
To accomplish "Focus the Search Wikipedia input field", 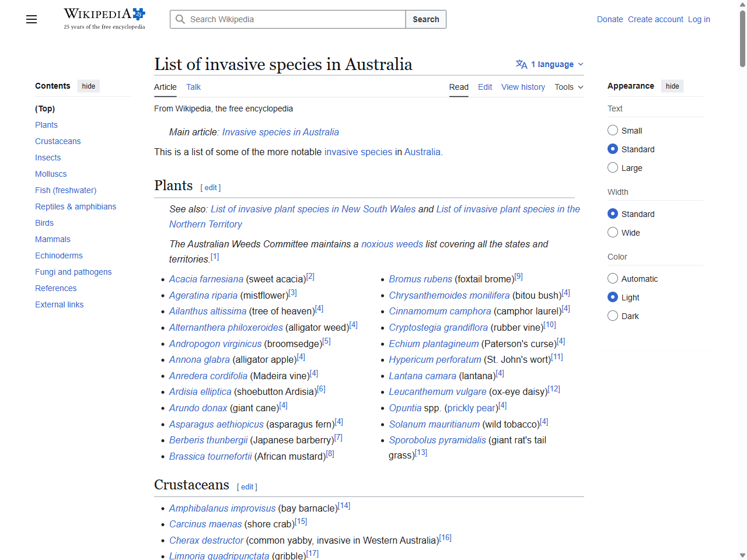I will [x=288, y=19].
